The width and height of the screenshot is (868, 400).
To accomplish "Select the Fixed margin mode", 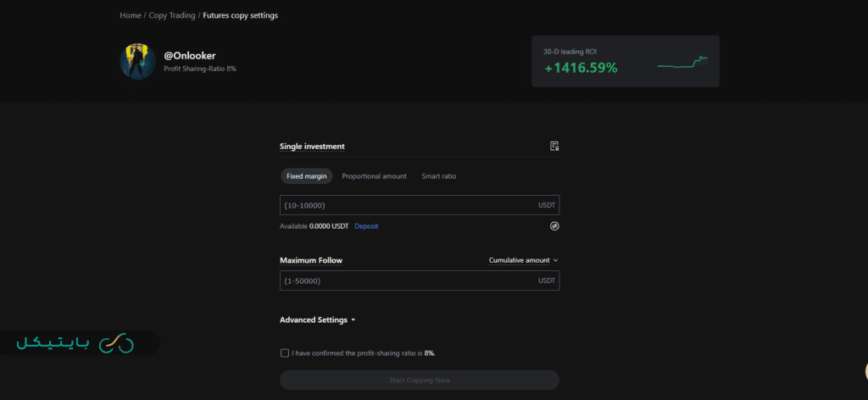I will (306, 176).
